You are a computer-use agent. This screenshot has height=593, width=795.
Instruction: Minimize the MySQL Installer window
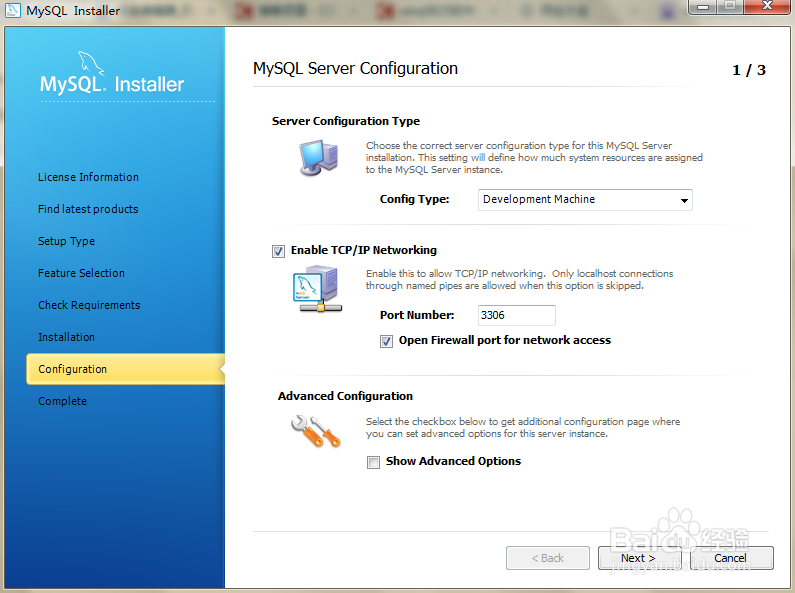click(703, 7)
